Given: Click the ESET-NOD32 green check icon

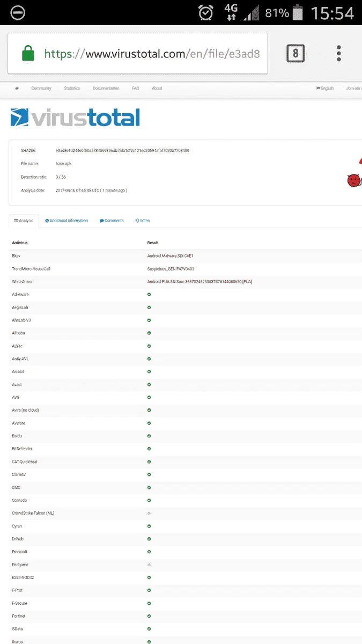Looking at the screenshot, I should click(x=149, y=577).
